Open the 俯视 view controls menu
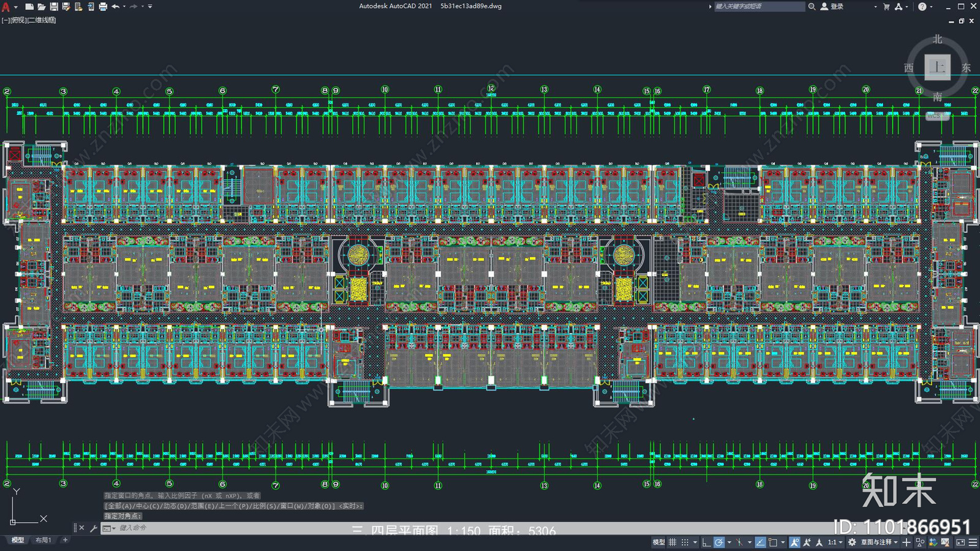This screenshot has width=980, height=551. (x=19, y=20)
